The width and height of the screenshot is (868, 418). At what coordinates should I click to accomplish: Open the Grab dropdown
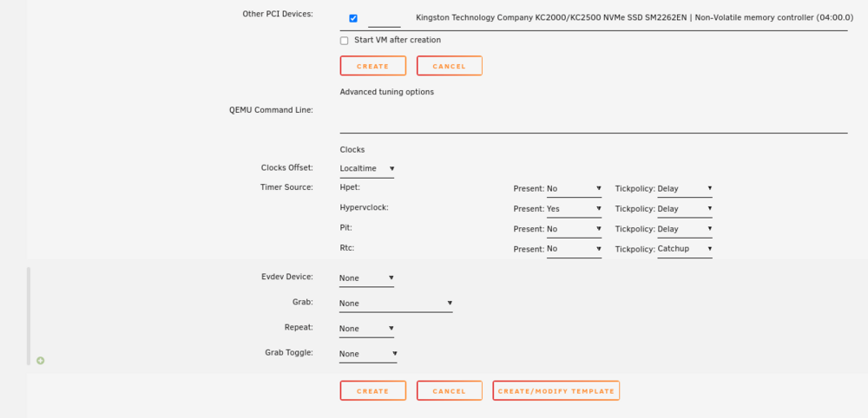397,304
